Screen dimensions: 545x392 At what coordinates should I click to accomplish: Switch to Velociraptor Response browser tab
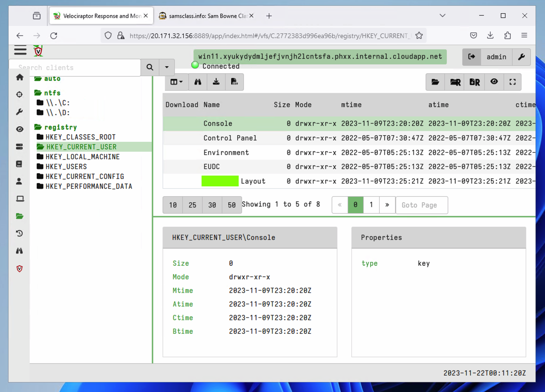(101, 16)
